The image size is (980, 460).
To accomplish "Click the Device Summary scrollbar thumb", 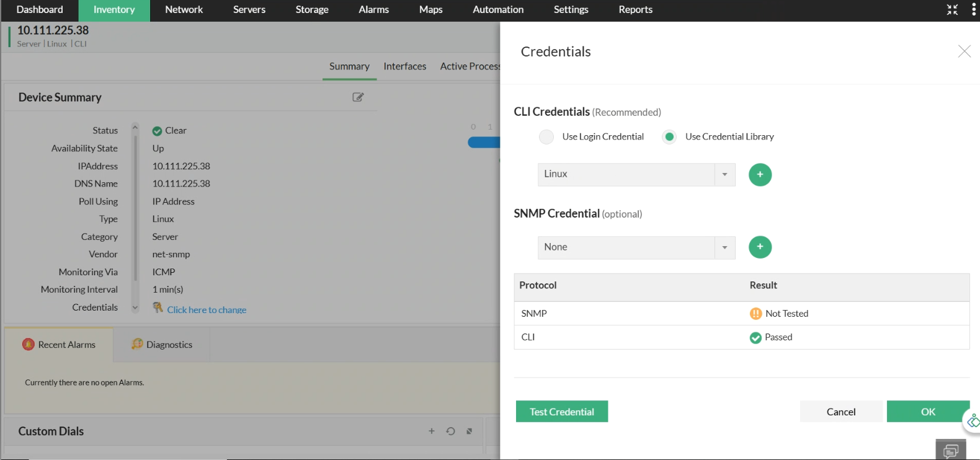I will [x=135, y=208].
